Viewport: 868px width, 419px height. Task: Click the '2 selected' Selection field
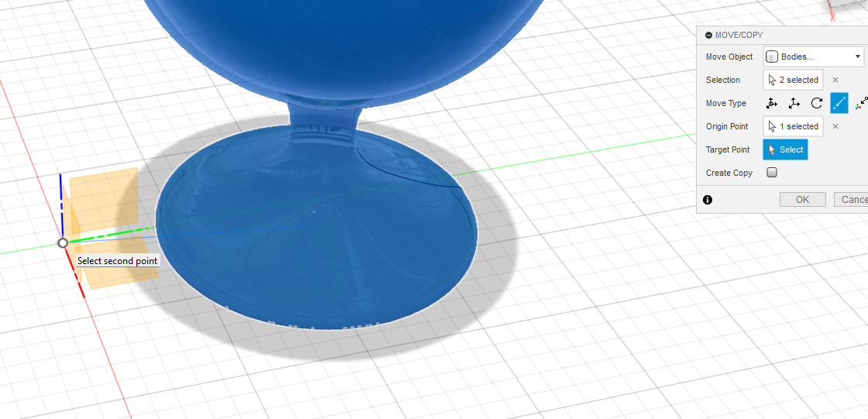tap(794, 80)
